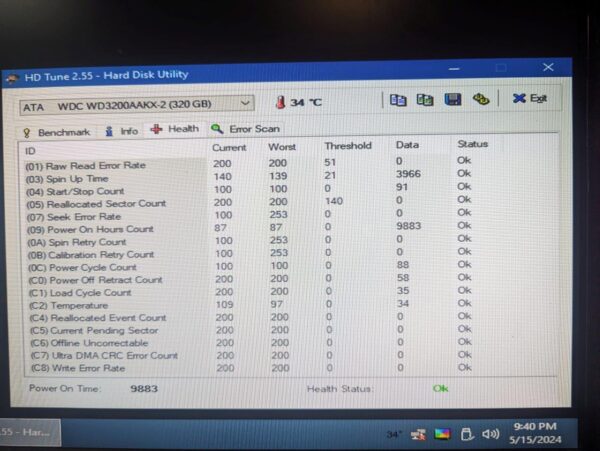Click the red thermometer temperature icon

(x=280, y=102)
